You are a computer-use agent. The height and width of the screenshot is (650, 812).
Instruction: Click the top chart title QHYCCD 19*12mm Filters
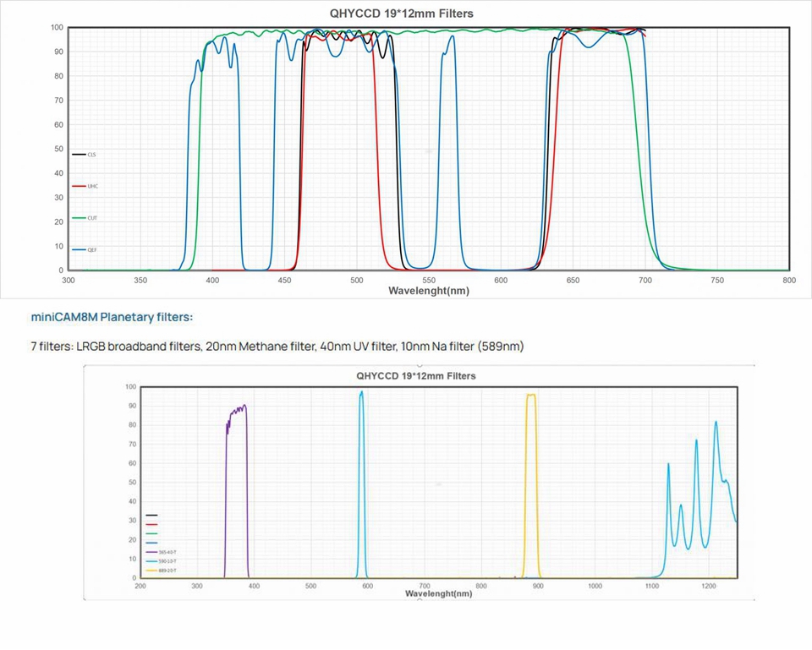coord(401,13)
